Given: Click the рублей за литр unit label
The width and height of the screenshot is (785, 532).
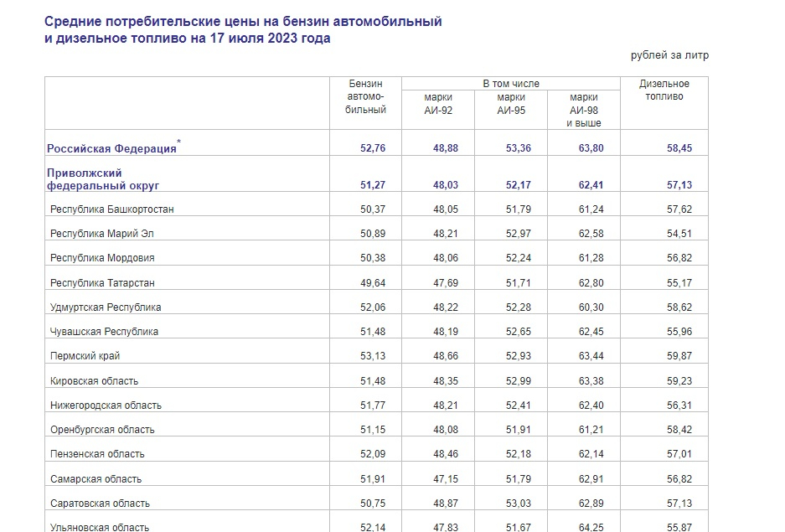Looking at the screenshot, I should pyautogui.click(x=669, y=55).
